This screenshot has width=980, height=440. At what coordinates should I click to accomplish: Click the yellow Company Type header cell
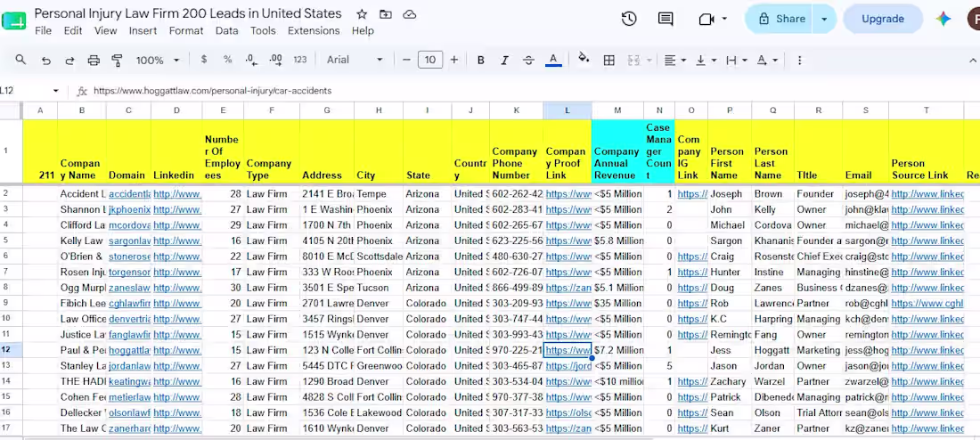click(x=271, y=151)
